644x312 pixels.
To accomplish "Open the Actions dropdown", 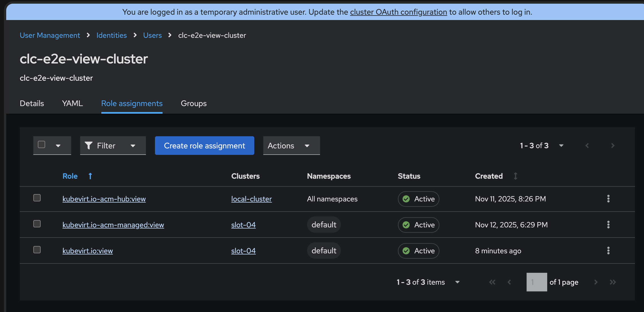I will tap(291, 146).
